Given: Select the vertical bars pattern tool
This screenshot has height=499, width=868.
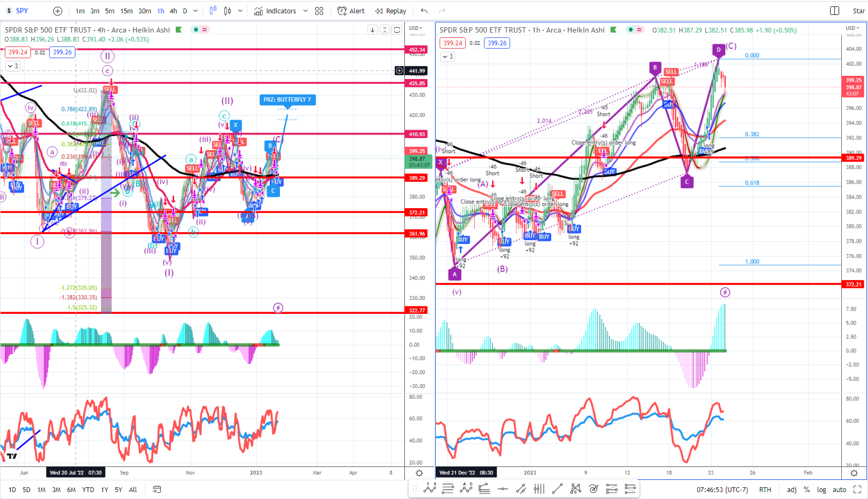Looking at the screenshot, I should pos(539,488).
